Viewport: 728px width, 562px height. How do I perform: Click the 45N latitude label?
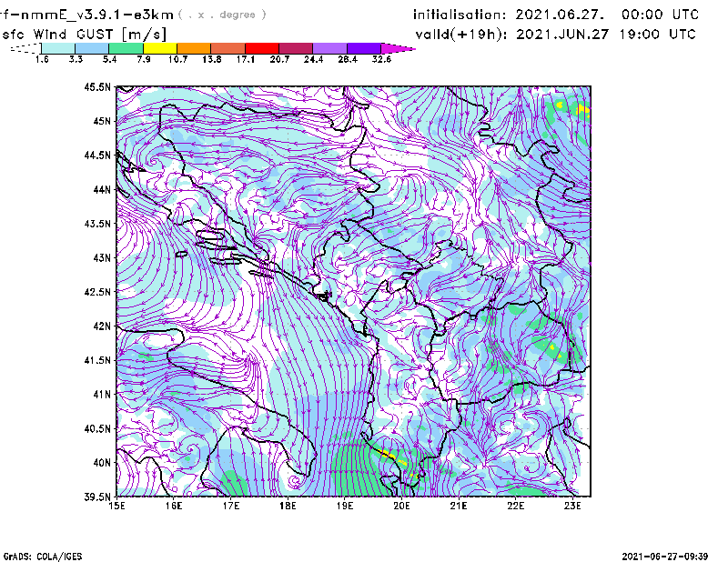[102, 121]
